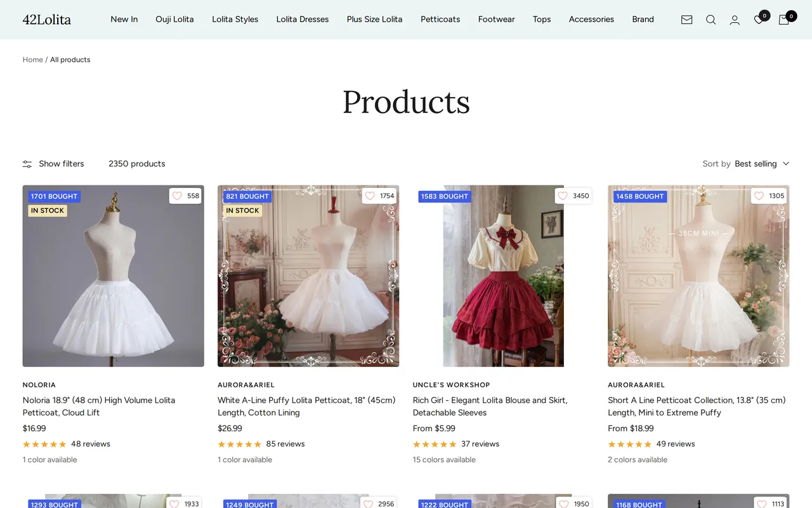The height and width of the screenshot is (508, 812).
Task: Click the 1583 BOUGHT badge
Action: click(445, 196)
